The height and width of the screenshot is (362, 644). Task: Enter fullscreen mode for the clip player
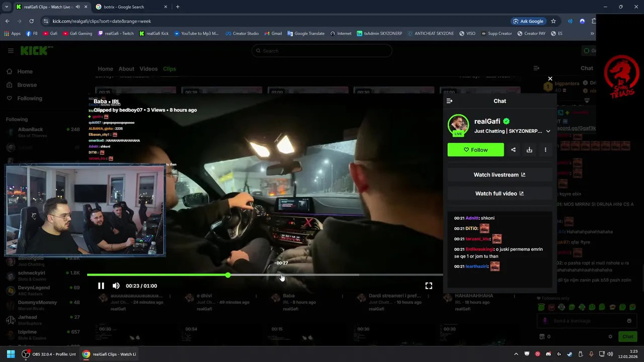pyautogui.click(x=429, y=286)
